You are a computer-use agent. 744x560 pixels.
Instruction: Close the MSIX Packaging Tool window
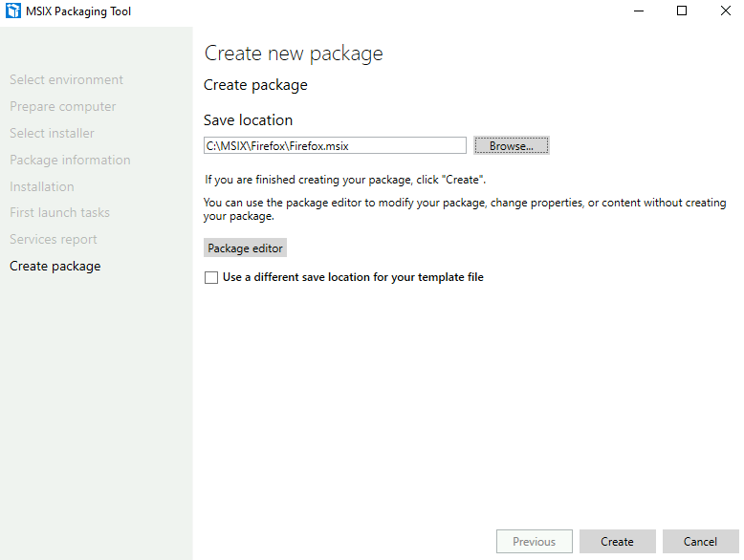coord(725,11)
